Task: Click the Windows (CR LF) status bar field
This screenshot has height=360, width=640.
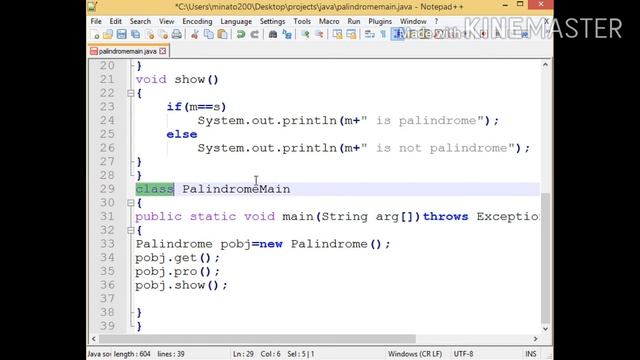Action: coord(415,354)
